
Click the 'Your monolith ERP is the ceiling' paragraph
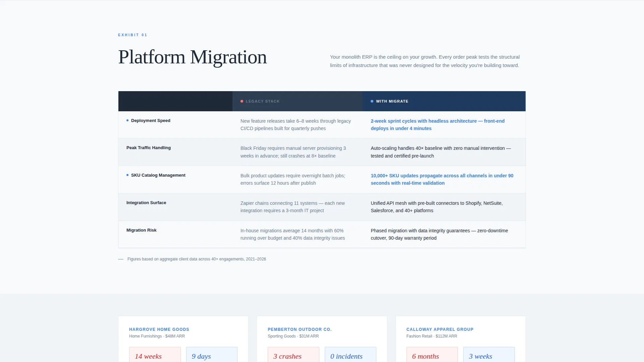tap(425, 61)
